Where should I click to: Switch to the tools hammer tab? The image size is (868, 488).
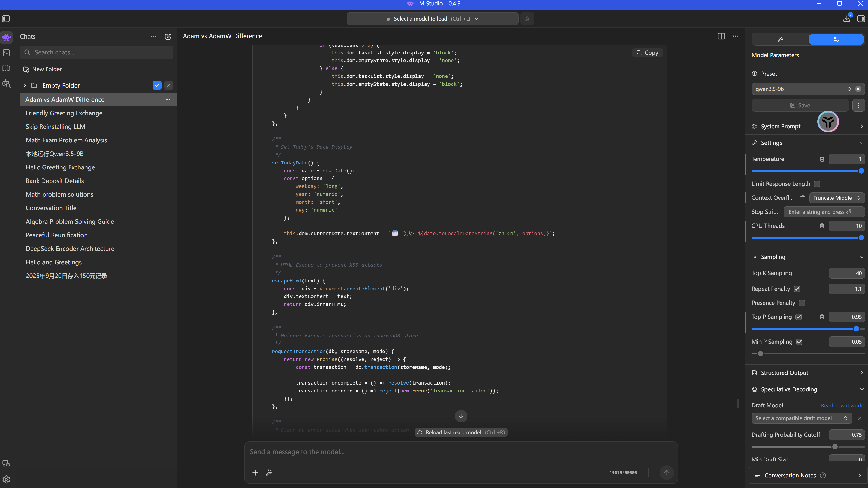click(780, 39)
